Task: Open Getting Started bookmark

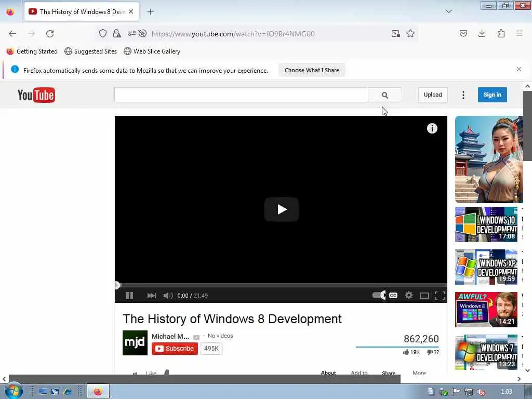Action: coord(32,51)
